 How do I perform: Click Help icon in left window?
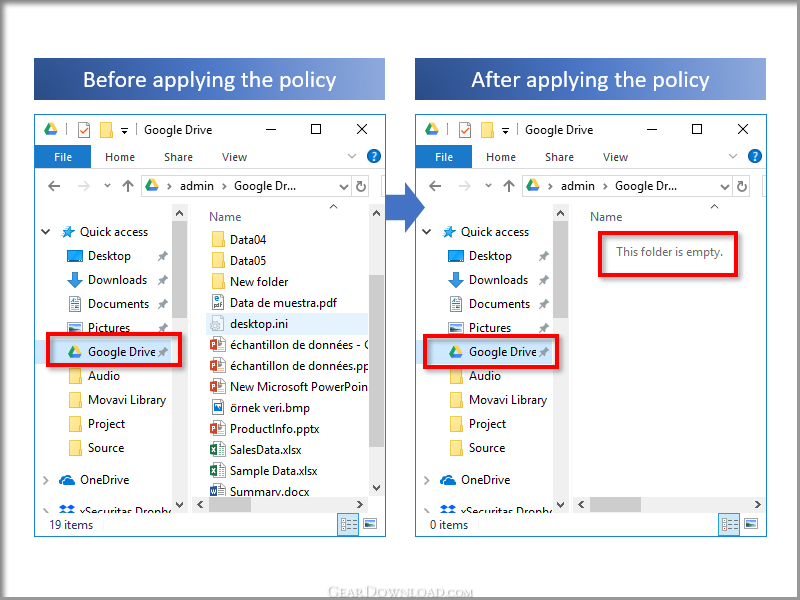[x=374, y=156]
